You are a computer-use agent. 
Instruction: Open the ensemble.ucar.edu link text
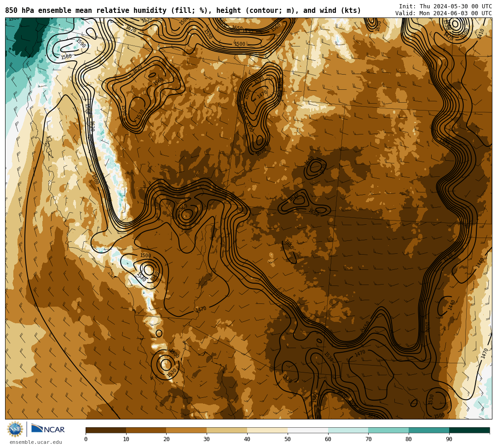pos(36,442)
